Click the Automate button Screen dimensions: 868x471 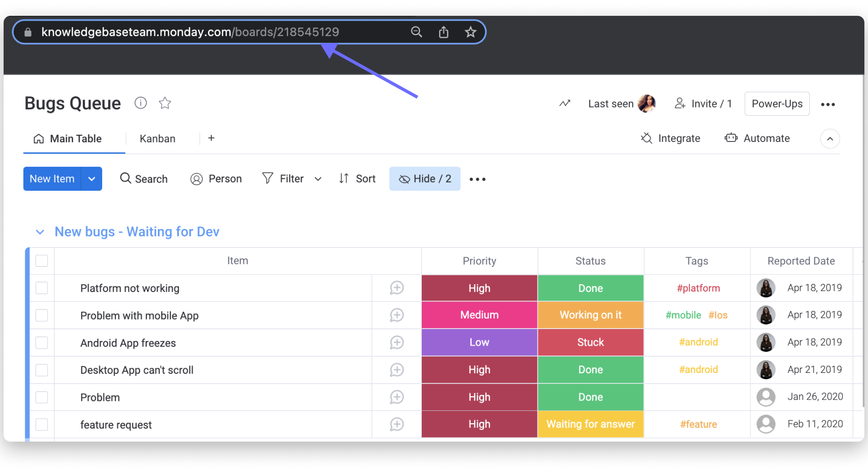click(757, 138)
